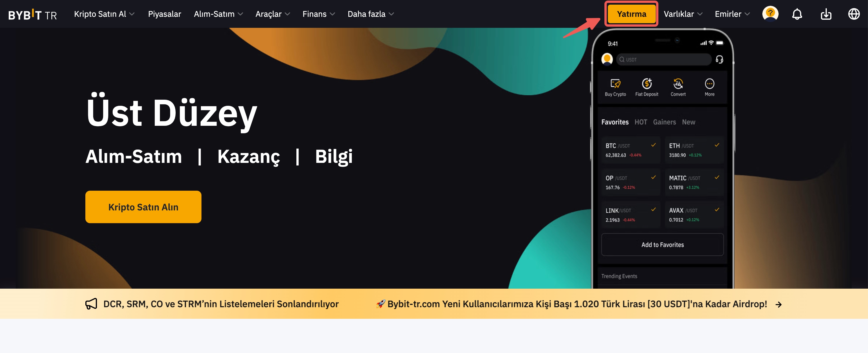
Task: Click the Bybit TR logo
Action: (32, 15)
